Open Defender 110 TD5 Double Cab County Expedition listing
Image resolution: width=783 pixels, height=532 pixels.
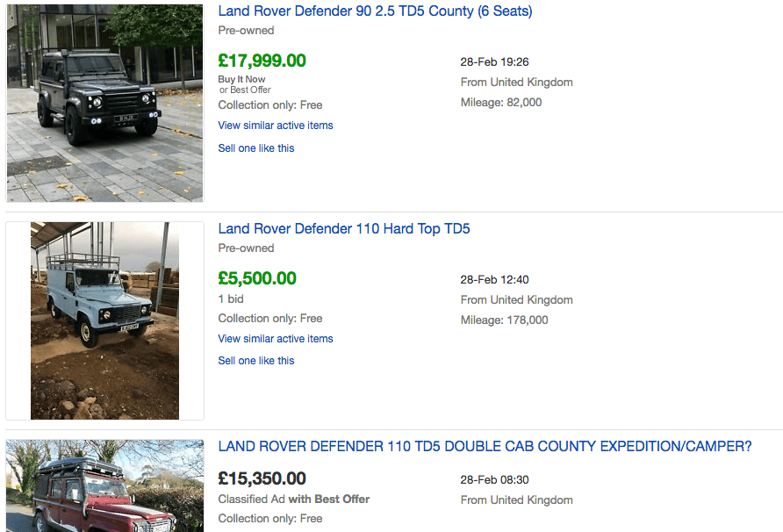pyautogui.click(x=485, y=447)
